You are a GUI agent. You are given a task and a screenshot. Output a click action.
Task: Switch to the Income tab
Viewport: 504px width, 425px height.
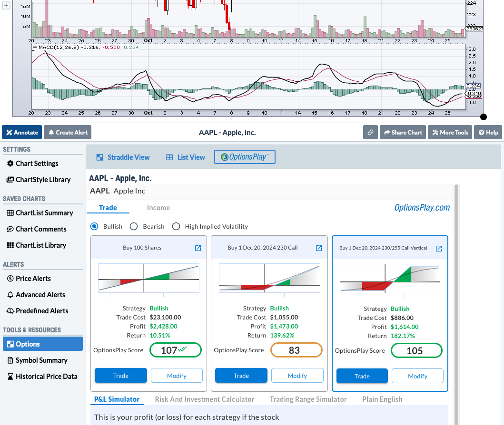coord(158,208)
